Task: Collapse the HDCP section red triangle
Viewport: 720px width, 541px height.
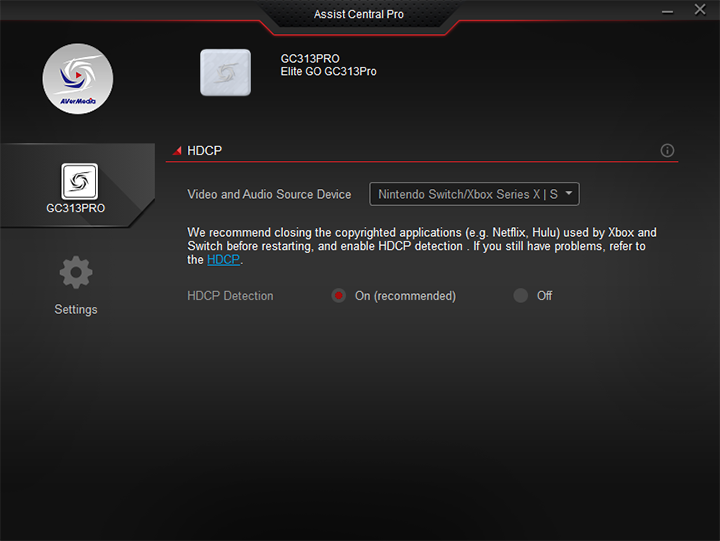Action: click(177, 151)
